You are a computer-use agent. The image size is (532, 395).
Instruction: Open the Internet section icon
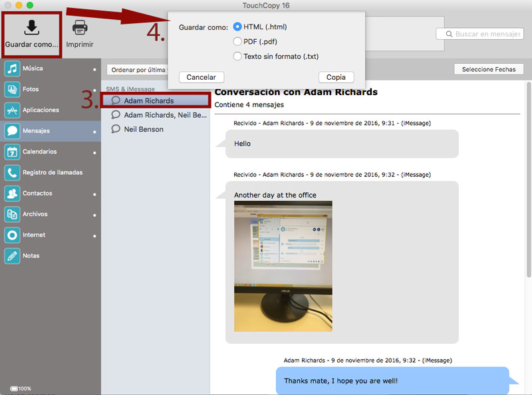click(12, 235)
